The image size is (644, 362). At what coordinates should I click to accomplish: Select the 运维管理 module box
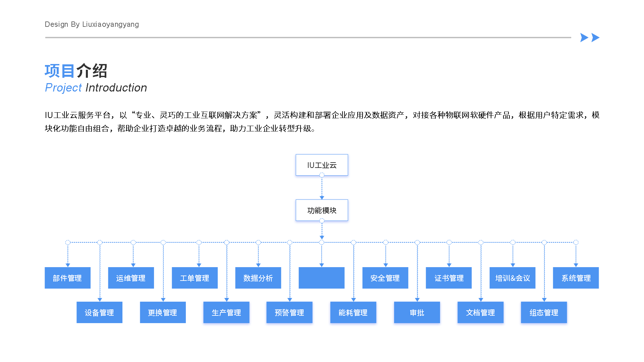point(131,278)
